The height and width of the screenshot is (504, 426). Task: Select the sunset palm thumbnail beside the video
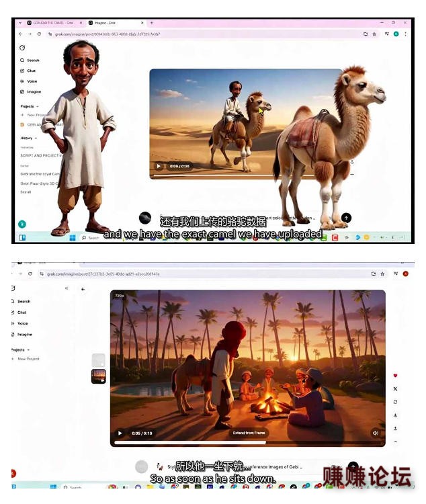pos(98,376)
